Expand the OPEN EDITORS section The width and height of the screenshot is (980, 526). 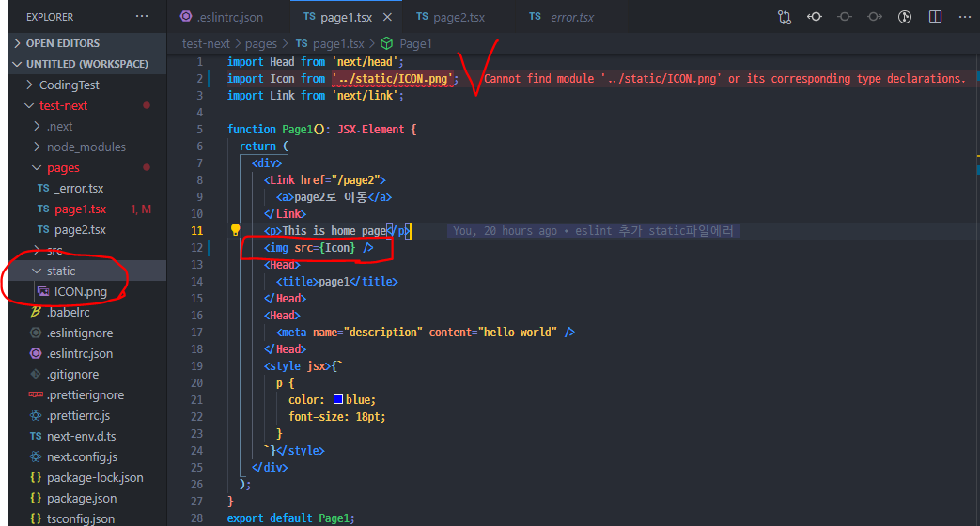[86, 43]
